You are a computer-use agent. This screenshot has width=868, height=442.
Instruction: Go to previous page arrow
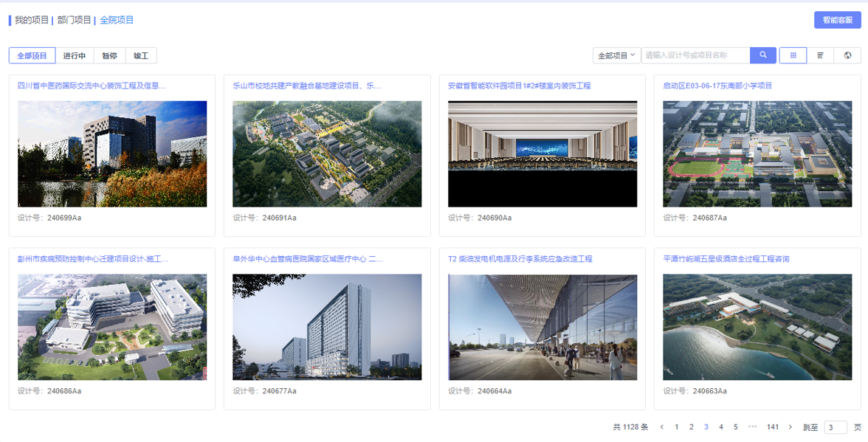(662, 427)
